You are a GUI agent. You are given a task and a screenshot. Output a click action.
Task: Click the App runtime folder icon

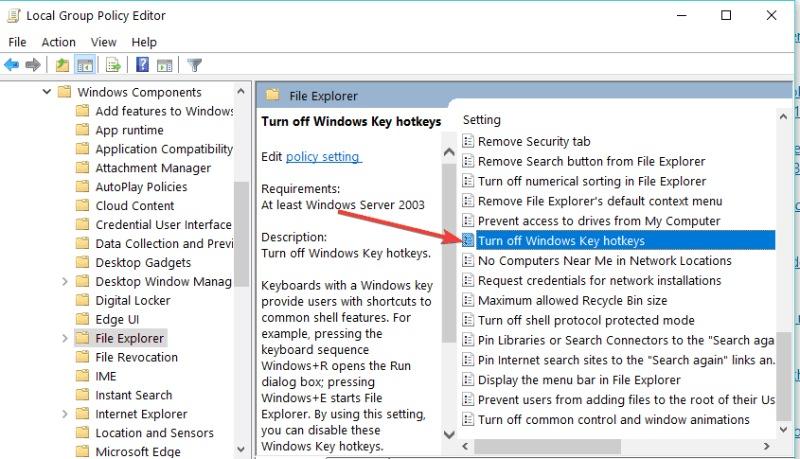click(82, 130)
